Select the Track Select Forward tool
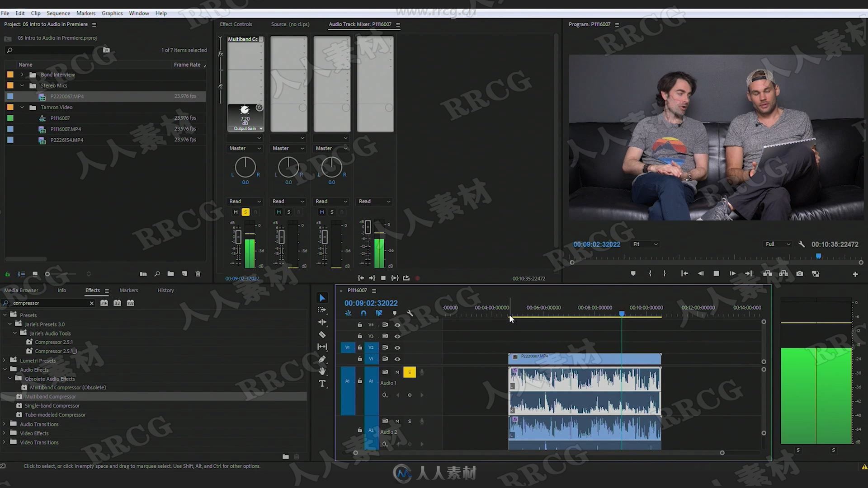The image size is (868, 488). [322, 310]
